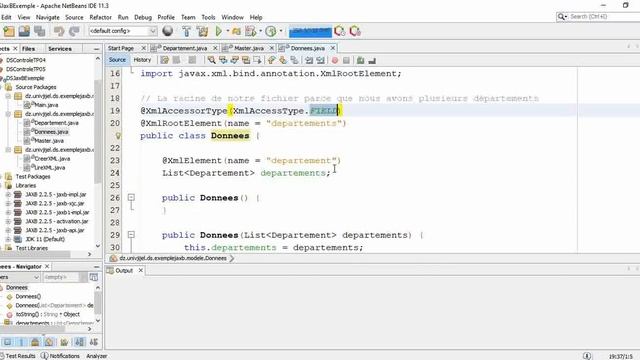Open the Debug Project dropdown arrow
640x360 pixels.
click(260, 31)
